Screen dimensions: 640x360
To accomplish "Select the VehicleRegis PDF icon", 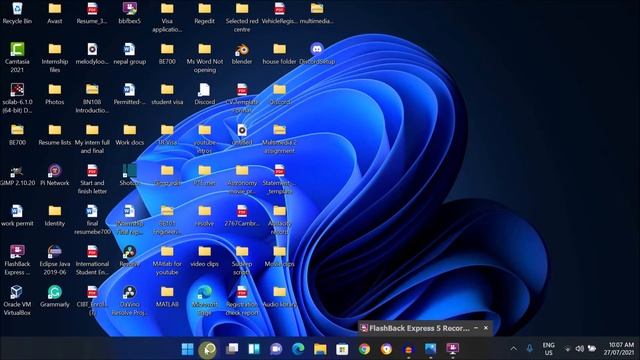I will click(x=280, y=13).
